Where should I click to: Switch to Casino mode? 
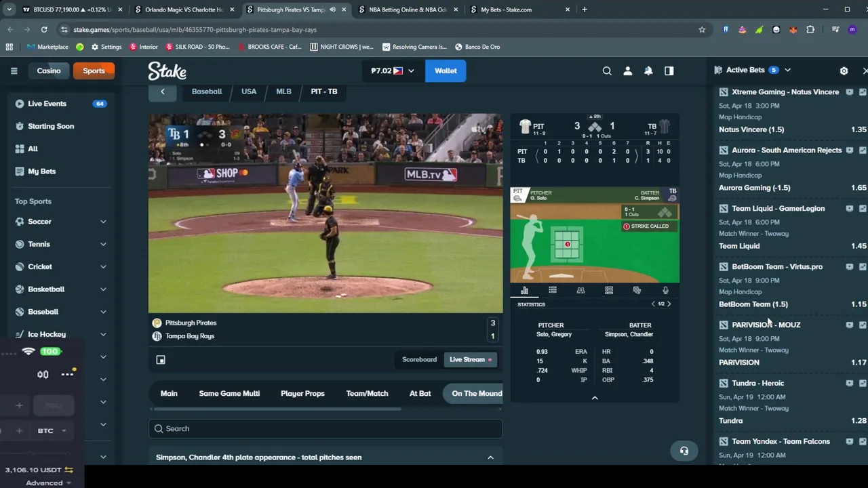click(49, 70)
